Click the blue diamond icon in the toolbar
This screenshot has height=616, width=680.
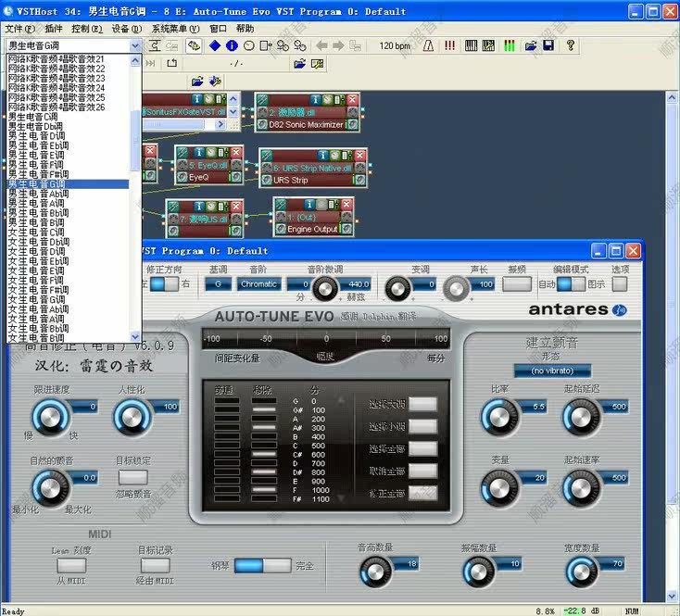coord(215,45)
